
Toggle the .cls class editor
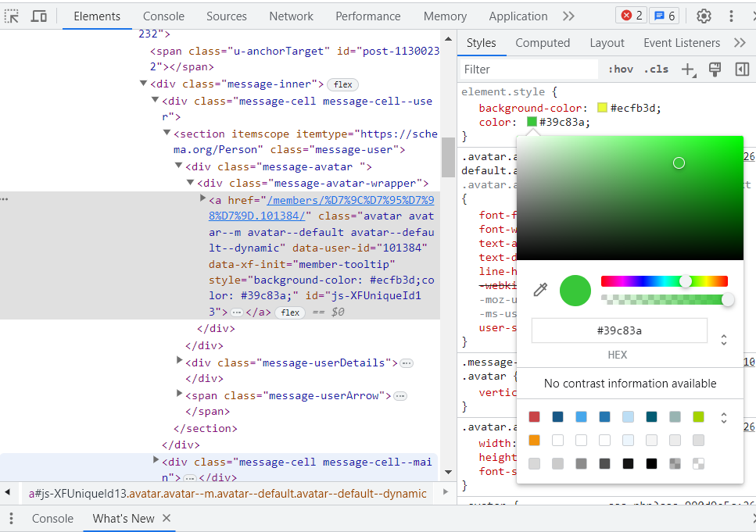click(656, 70)
